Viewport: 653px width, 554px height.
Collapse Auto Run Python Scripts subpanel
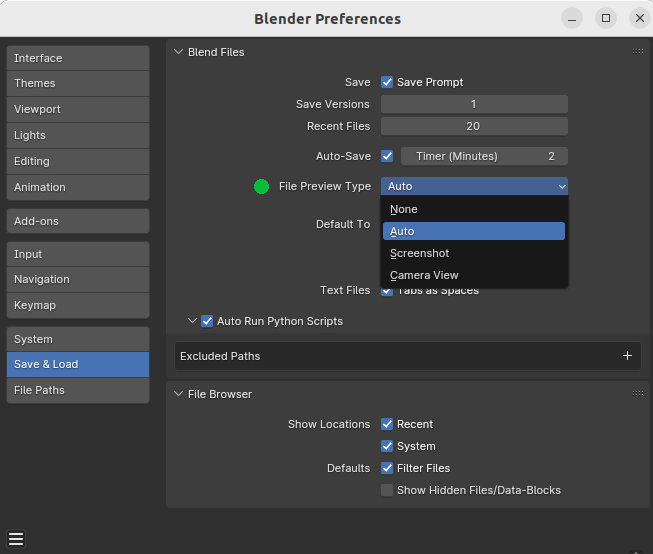tap(192, 321)
